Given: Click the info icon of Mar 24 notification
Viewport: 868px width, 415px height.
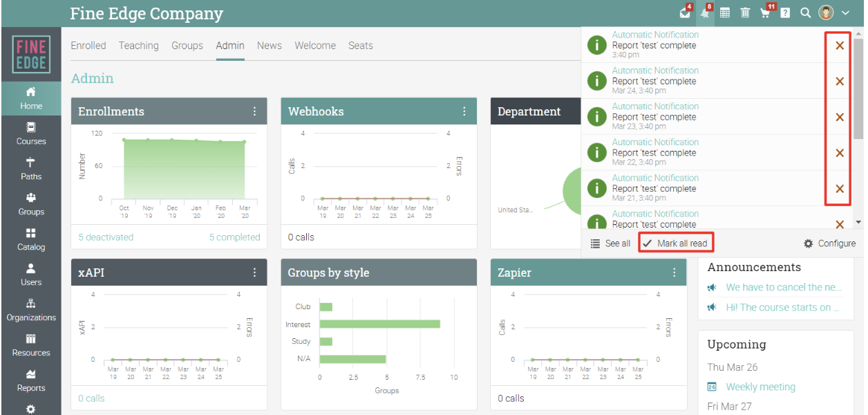Looking at the screenshot, I should click(x=596, y=81).
